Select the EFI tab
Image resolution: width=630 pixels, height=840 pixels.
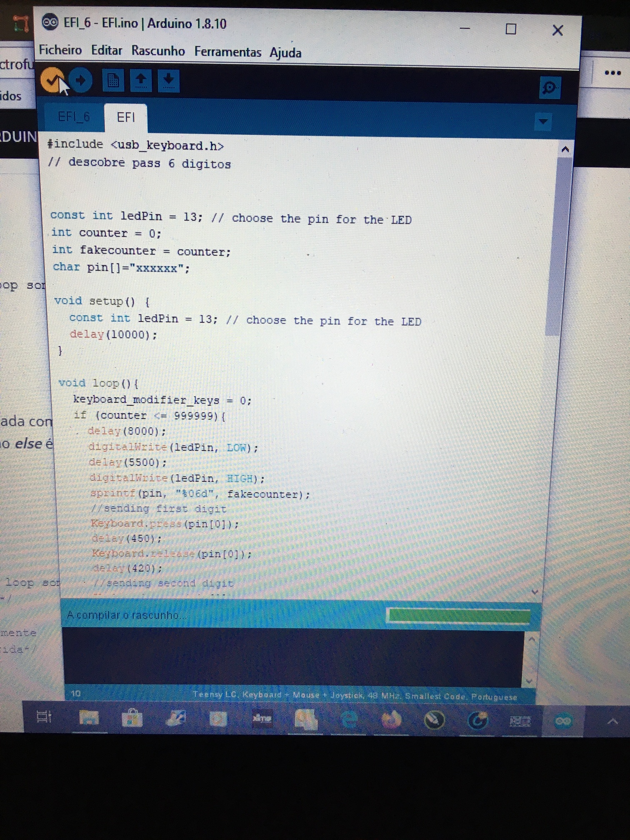[126, 117]
